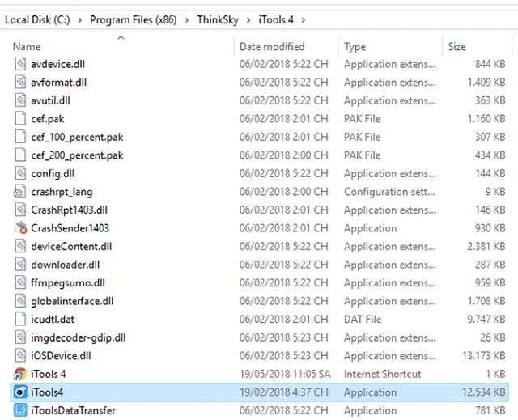Select imgdecoder-gdip.dll file name

tap(78, 337)
